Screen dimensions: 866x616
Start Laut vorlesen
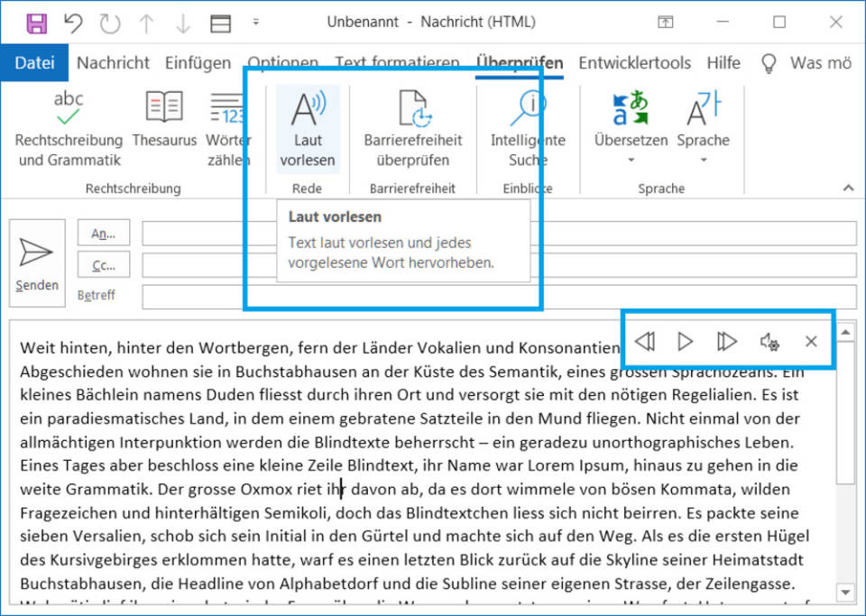pyautogui.click(x=308, y=130)
